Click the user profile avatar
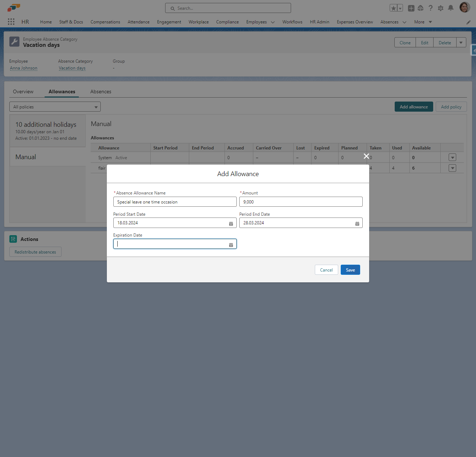The image size is (476, 457). pos(464,8)
